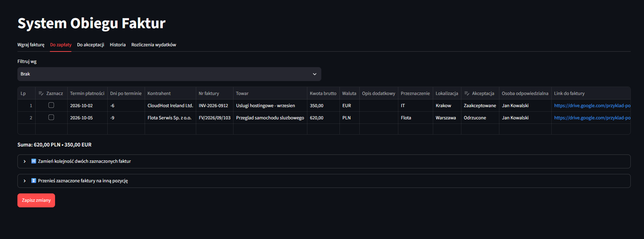Open the Rozliczenia wydatków tab
This screenshot has height=239, width=644.
click(x=154, y=45)
